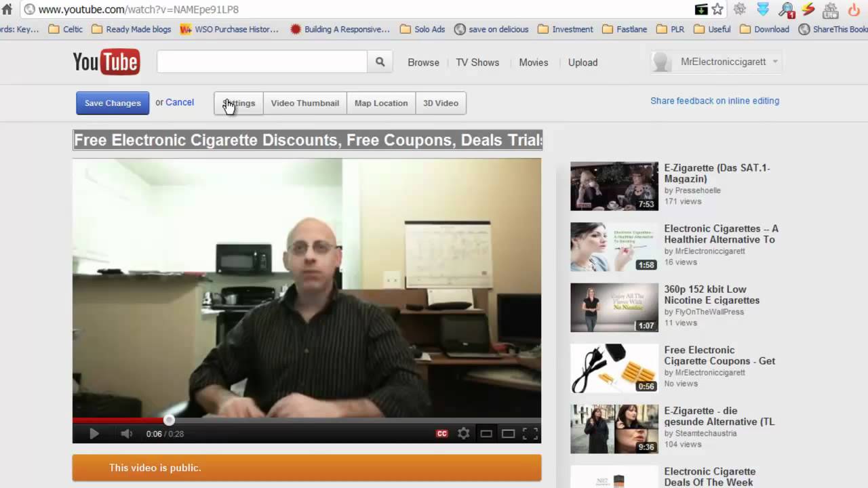Enter fullscreen video mode
868x488 pixels.
530,434
